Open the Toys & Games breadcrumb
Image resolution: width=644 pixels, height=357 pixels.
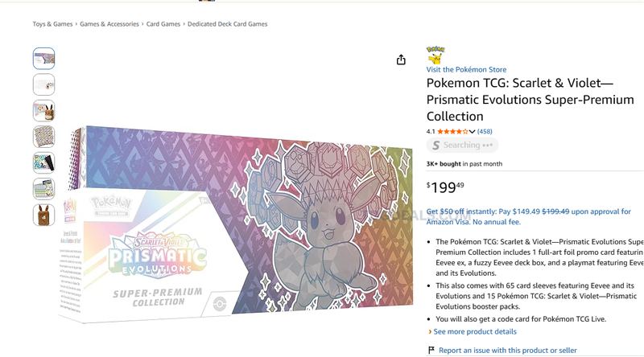(52, 24)
